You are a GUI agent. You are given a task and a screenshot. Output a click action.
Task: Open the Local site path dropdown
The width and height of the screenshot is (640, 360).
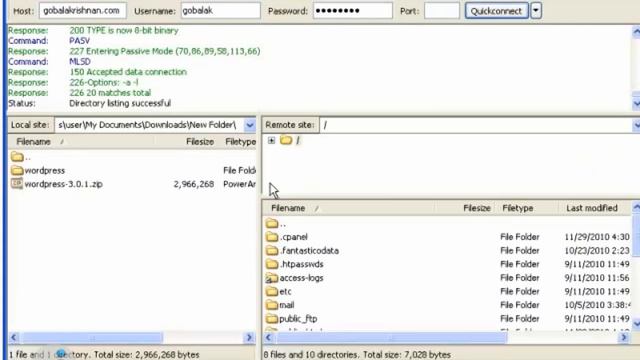tap(250, 125)
